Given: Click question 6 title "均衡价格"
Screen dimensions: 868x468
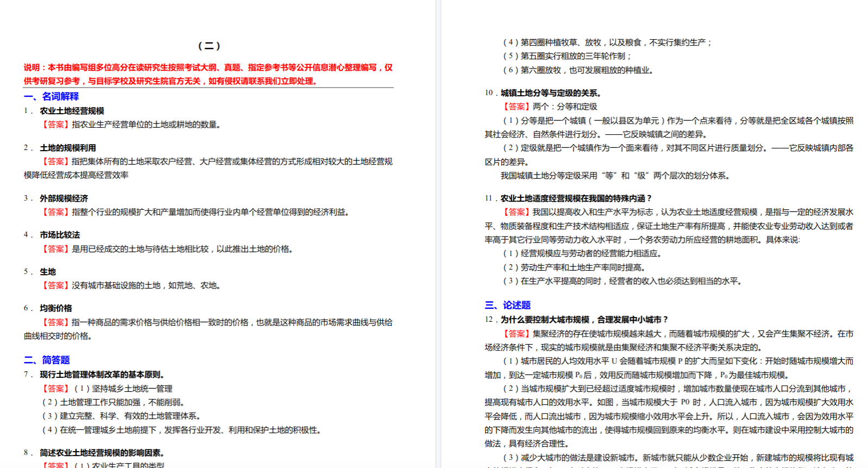Looking at the screenshot, I should click(x=56, y=308).
